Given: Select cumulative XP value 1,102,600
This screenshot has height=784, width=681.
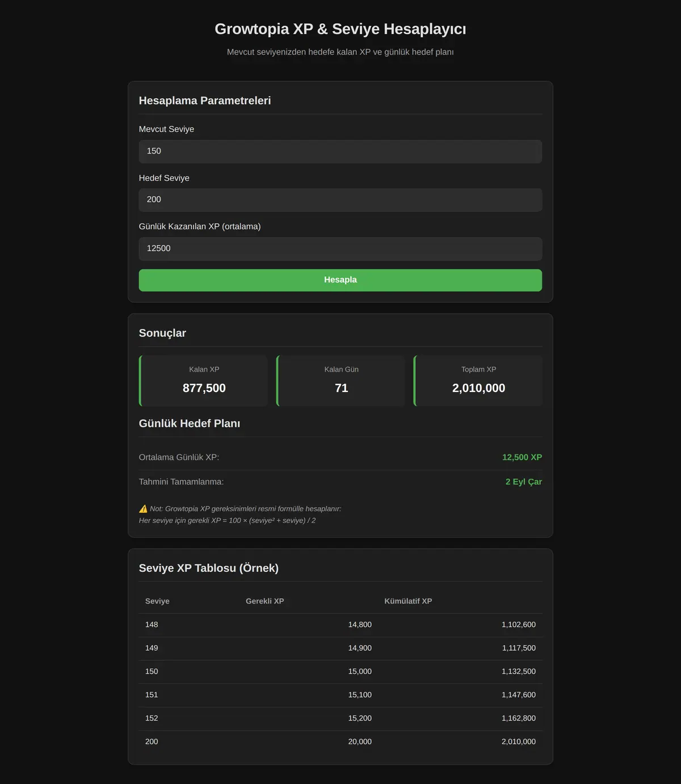Looking at the screenshot, I should pyautogui.click(x=519, y=625).
